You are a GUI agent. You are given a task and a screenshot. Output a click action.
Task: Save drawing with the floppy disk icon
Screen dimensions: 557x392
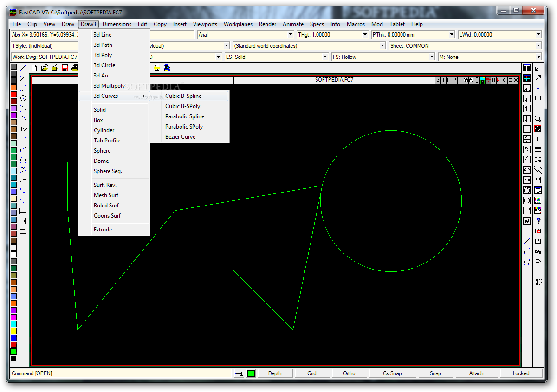[65, 68]
